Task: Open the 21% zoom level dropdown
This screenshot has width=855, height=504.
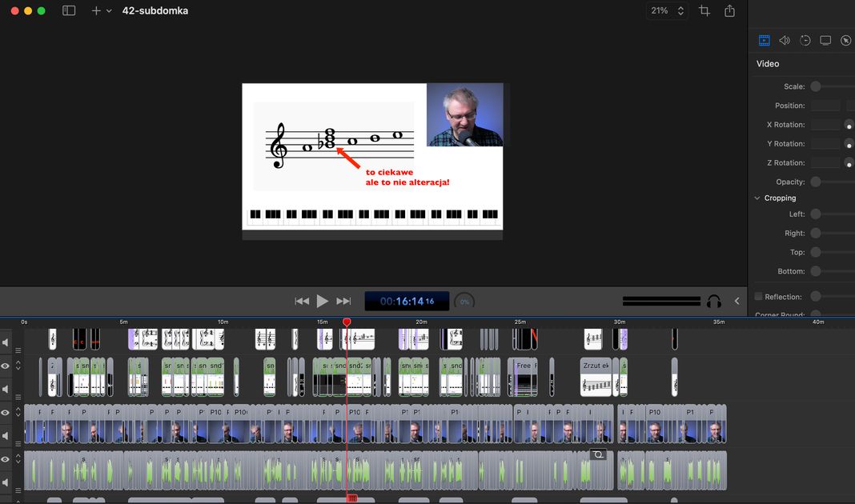Action: pyautogui.click(x=667, y=11)
